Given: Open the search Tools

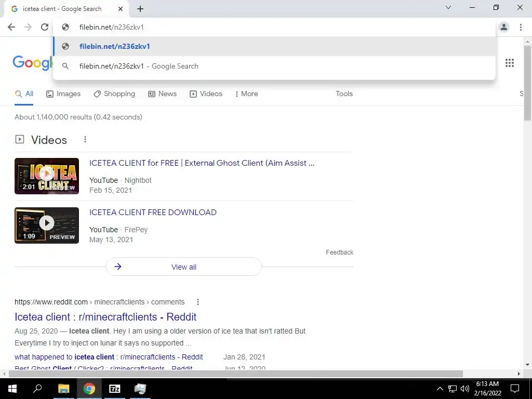Looking at the screenshot, I should coord(344,94).
